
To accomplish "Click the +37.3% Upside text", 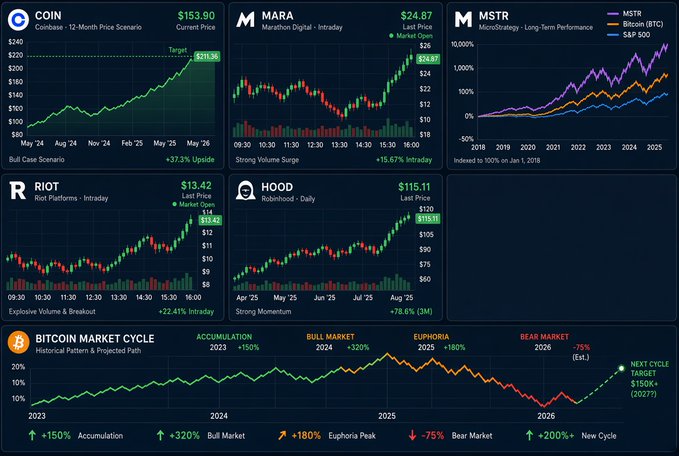I will click(x=190, y=159).
